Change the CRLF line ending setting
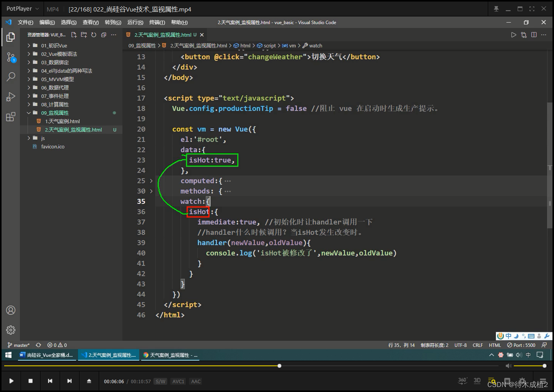The height and width of the screenshot is (392, 554). tap(478, 345)
